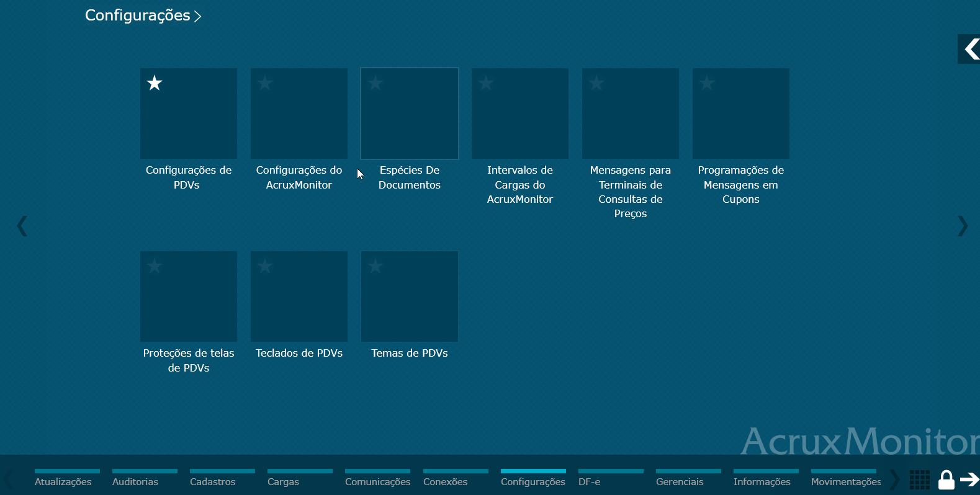Click the Temas de PDVs label

(x=410, y=353)
